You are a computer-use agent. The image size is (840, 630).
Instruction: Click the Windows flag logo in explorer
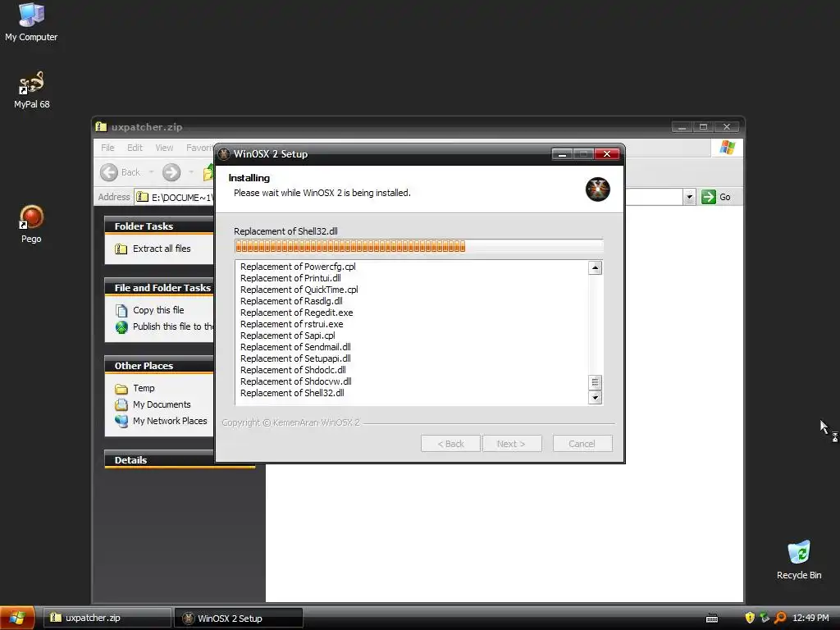pos(727,148)
